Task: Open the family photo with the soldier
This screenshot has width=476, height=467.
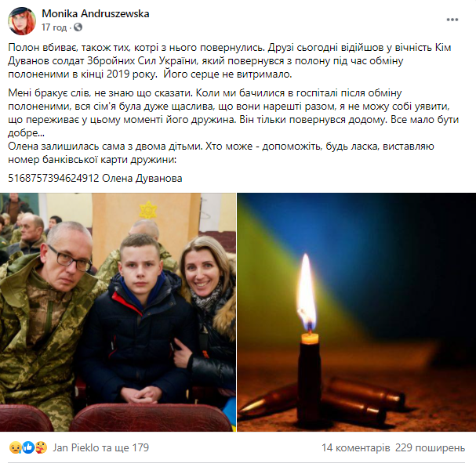Action: coord(118,312)
